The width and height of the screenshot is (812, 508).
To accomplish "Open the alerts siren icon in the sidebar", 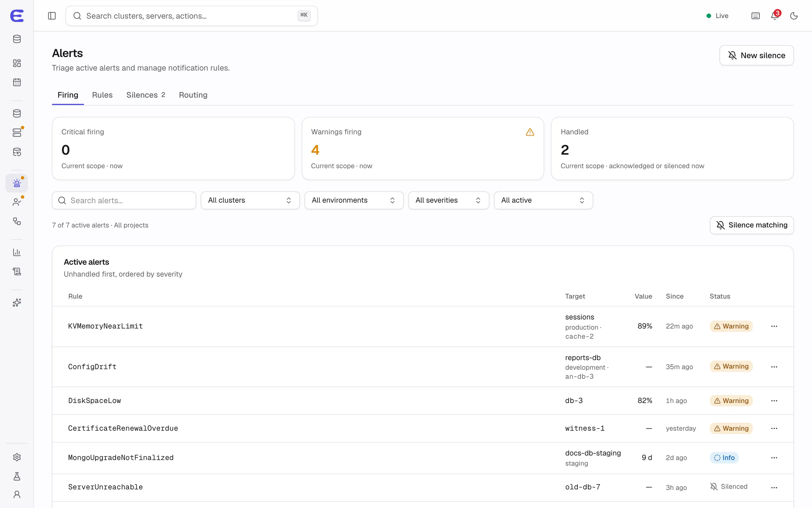I will pos(17,183).
